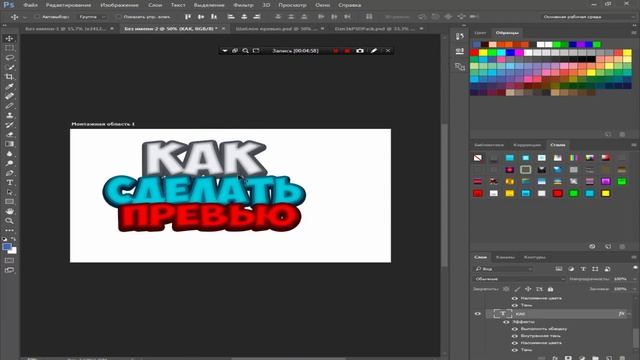The image size is (640, 360).
Task: Open the Заливка fill dropdown arrow
Action: (635, 289)
